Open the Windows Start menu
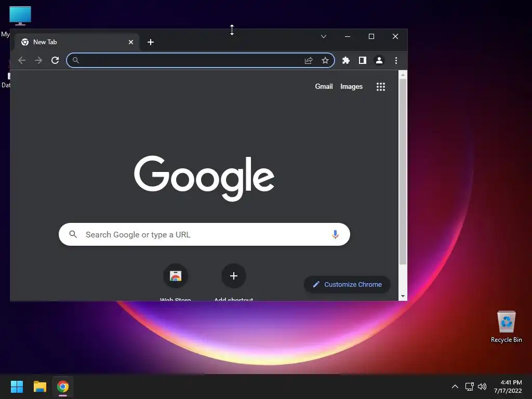 click(17, 387)
